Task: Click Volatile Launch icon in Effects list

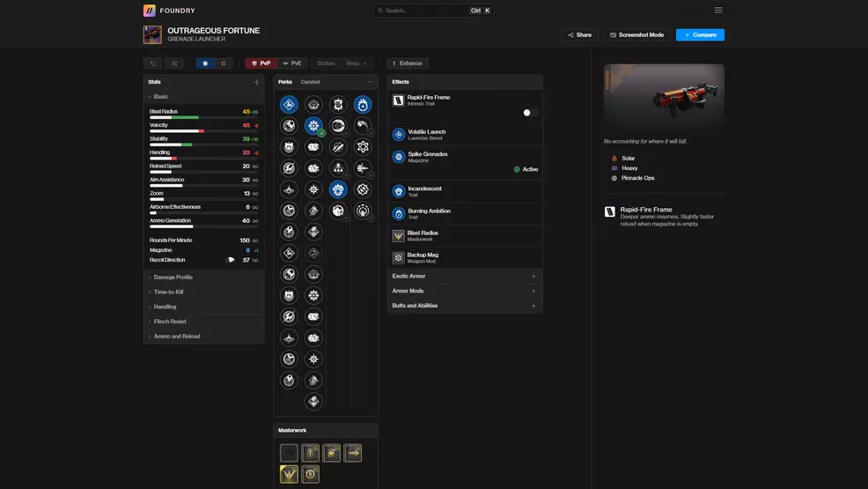Action: pyautogui.click(x=399, y=135)
